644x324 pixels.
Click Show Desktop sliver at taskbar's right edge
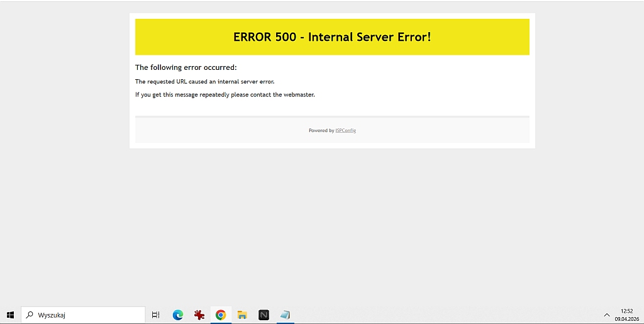642,315
